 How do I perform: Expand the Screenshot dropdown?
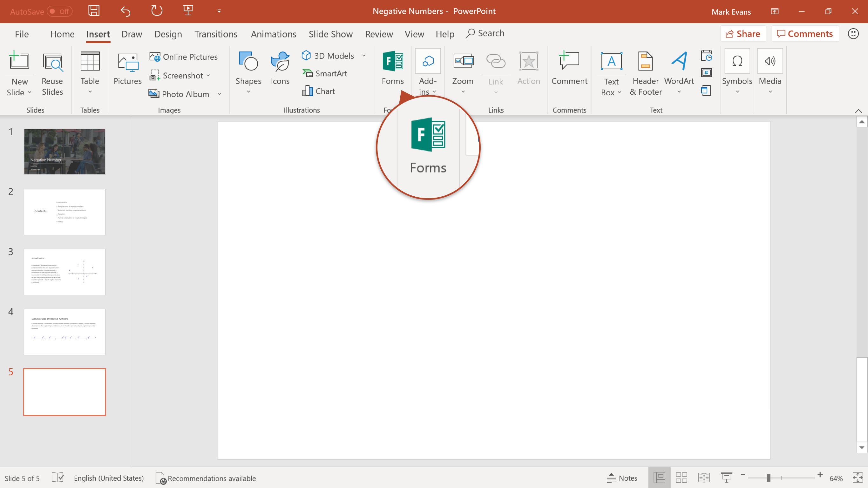[x=208, y=76]
